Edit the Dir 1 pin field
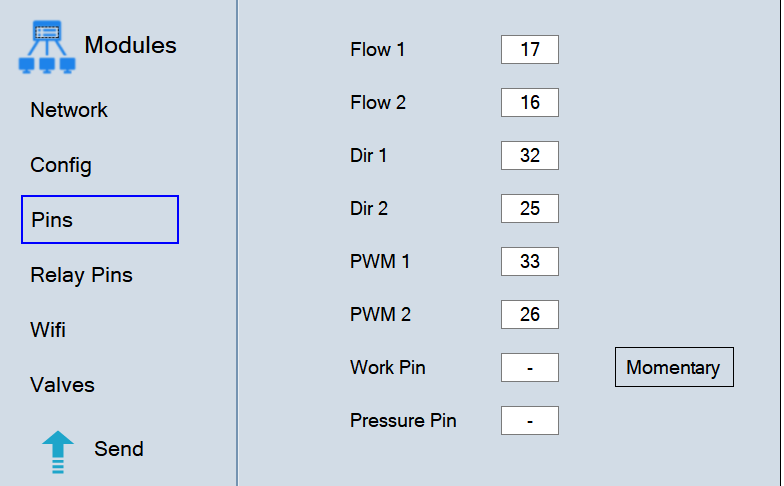The image size is (784, 486). [530, 156]
